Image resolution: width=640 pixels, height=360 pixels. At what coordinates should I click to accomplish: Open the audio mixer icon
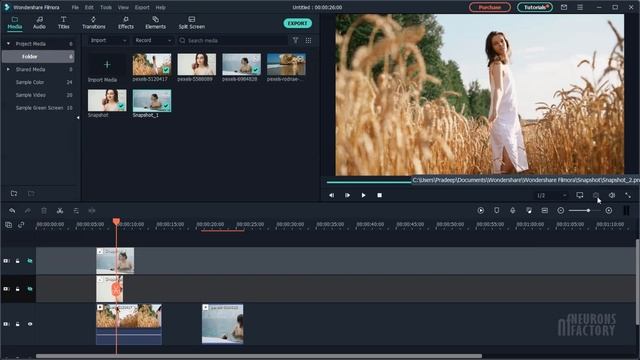529,211
